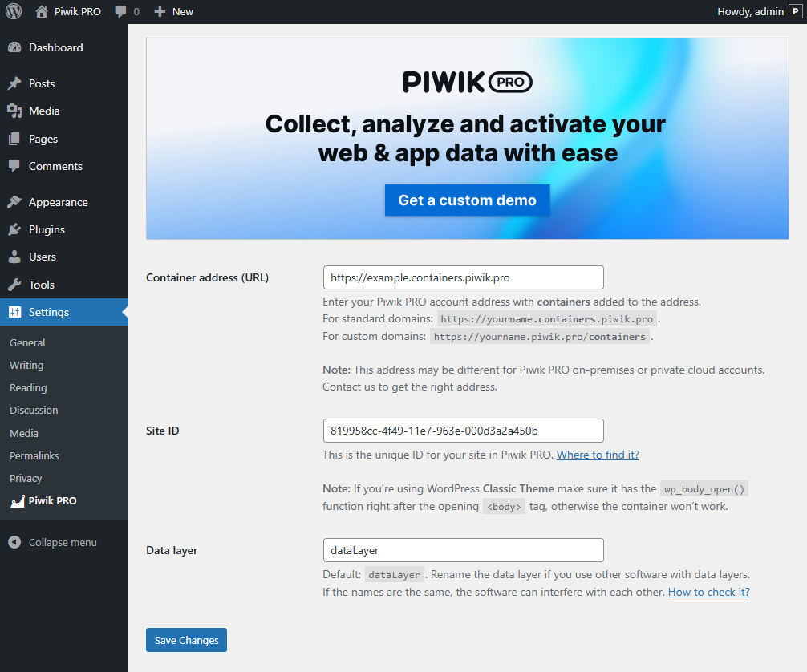Viewport: 807px width, 672px height.
Task: Click the Site ID label
Action: point(163,431)
